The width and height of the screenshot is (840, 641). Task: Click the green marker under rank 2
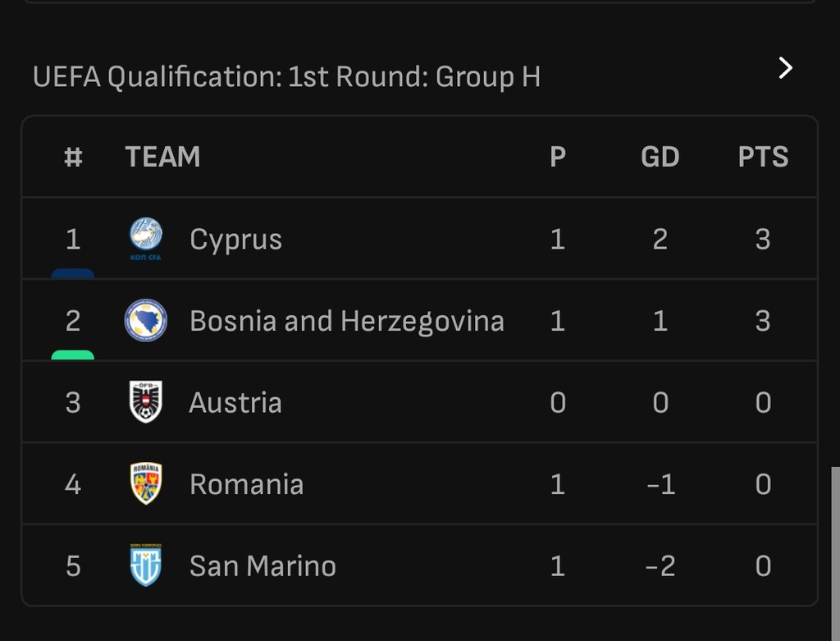pos(73,355)
